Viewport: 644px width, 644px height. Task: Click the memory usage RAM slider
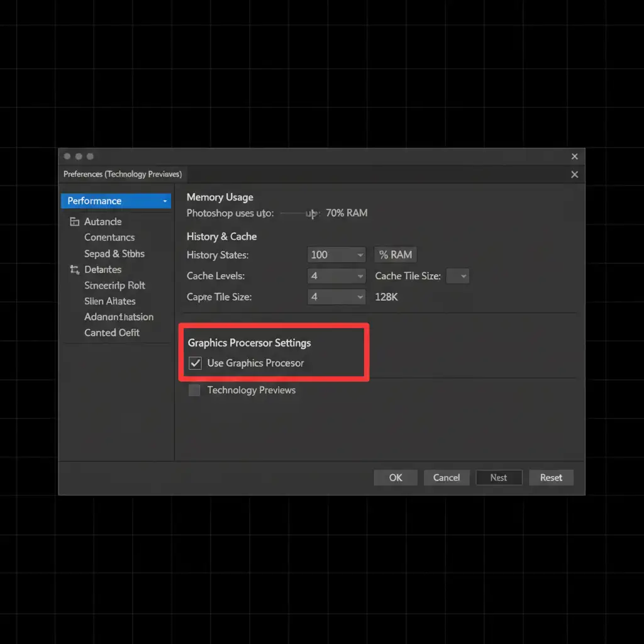tap(299, 214)
